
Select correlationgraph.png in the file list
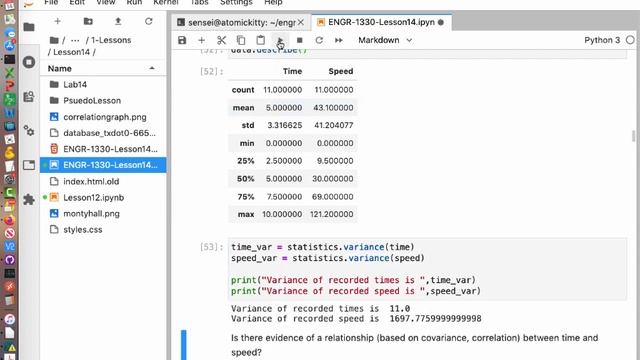tap(103, 117)
